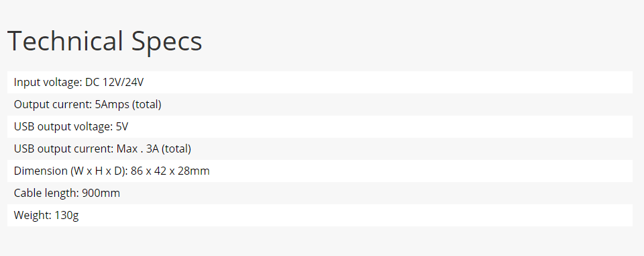This screenshot has width=644, height=256.
Task: Click the 130g weight value
Action: pyautogui.click(x=66, y=216)
